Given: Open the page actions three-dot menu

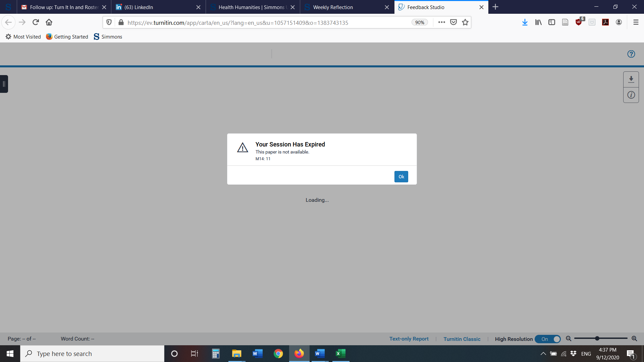Looking at the screenshot, I should 441,22.
